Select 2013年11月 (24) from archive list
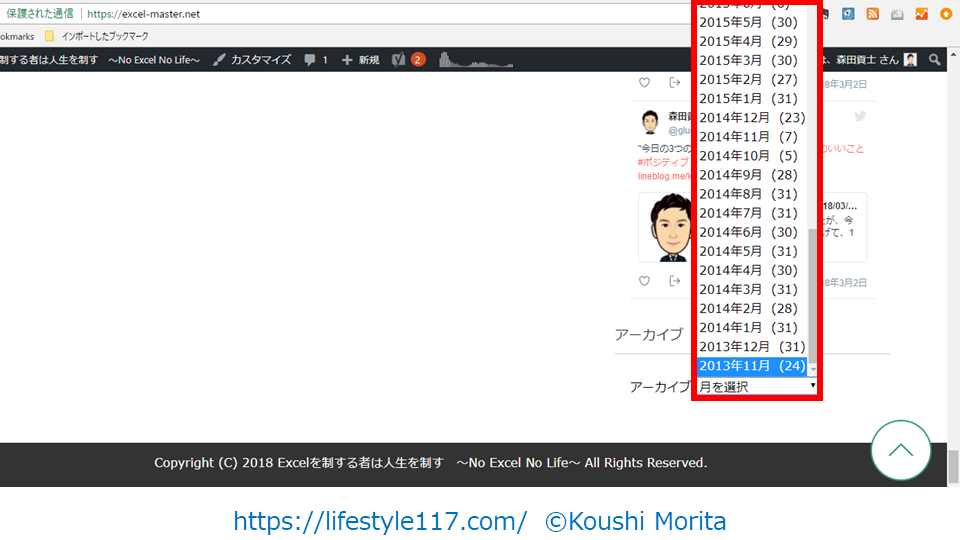The width and height of the screenshot is (960, 540). click(x=752, y=366)
